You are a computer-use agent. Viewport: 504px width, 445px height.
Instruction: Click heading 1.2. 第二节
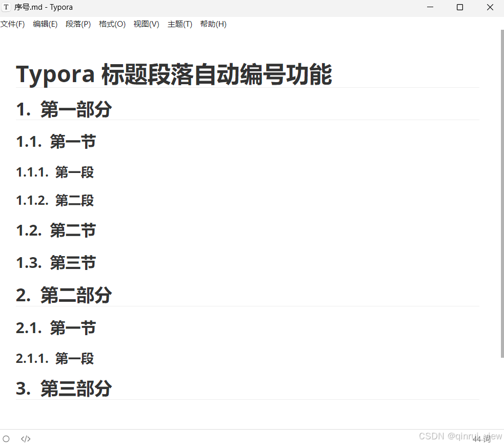[56, 230]
